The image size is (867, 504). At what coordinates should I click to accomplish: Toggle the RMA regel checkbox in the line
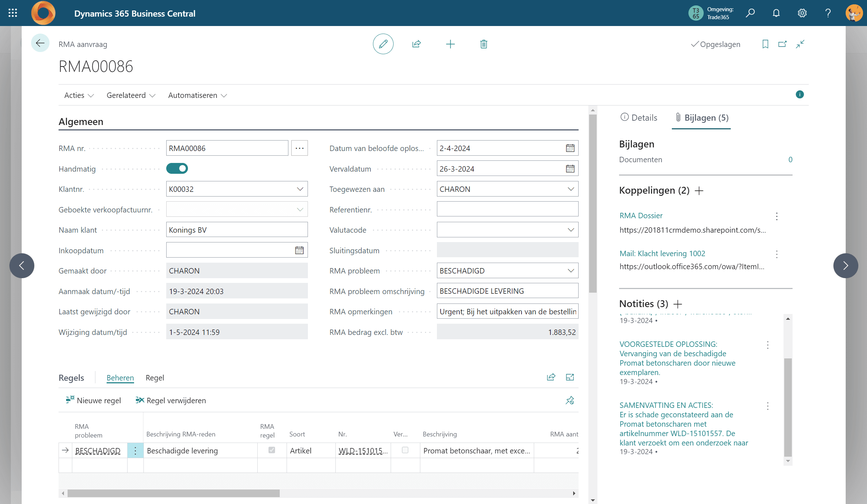272,450
